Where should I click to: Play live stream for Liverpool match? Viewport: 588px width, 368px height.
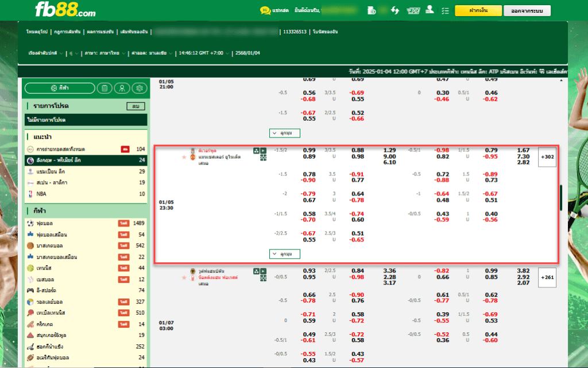pyautogui.click(x=263, y=151)
